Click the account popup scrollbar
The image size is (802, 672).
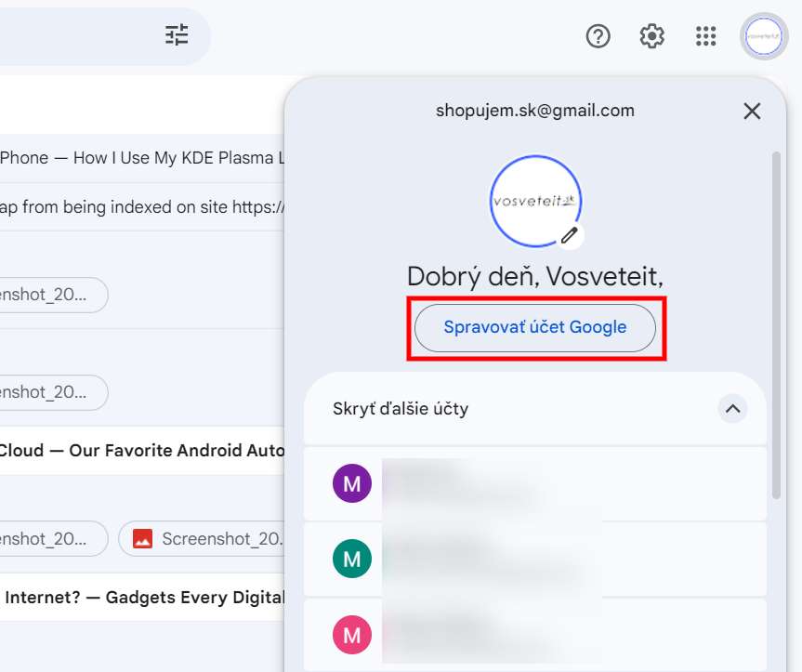(x=776, y=325)
